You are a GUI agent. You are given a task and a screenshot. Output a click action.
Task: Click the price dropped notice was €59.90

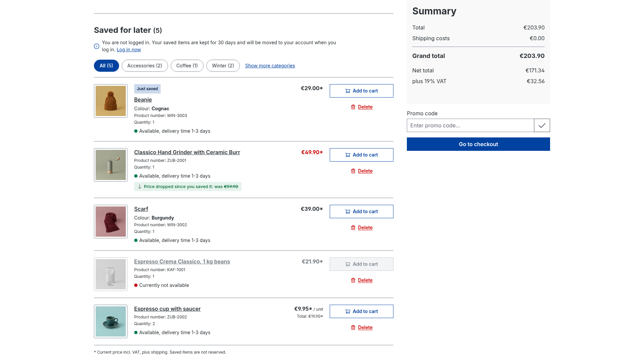pyautogui.click(x=188, y=187)
